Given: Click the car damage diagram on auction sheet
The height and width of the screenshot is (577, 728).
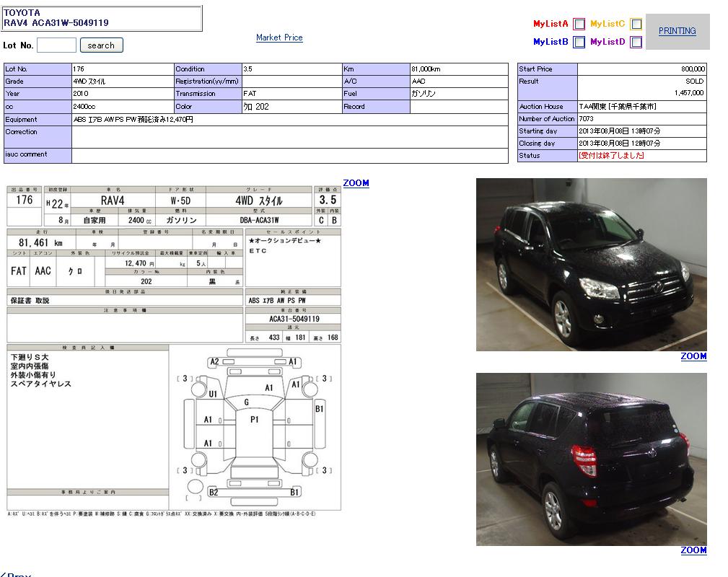Looking at the screenshot, I should [255, 426].
